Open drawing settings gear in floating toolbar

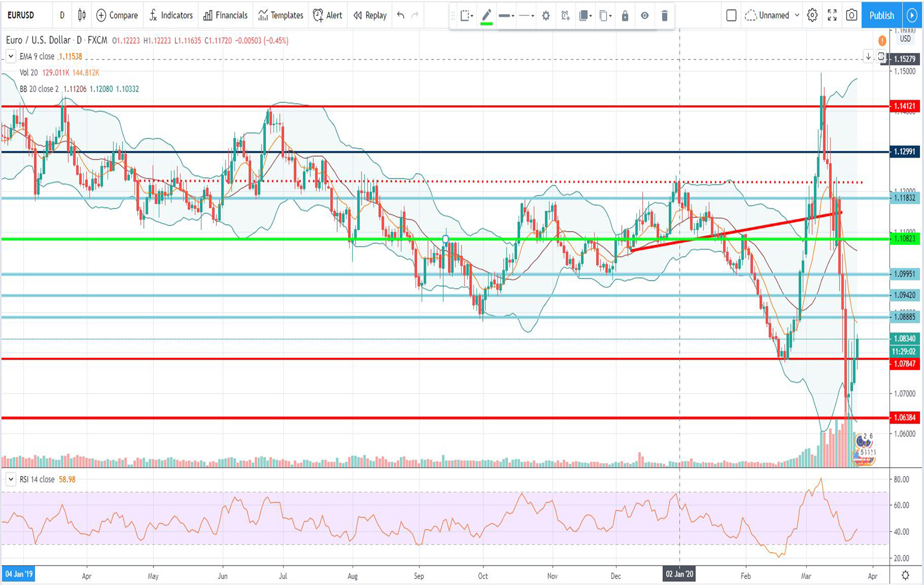(546, 16)
